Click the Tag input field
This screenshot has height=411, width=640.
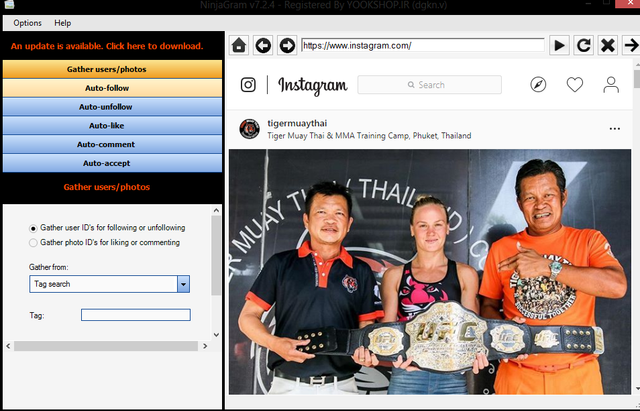[136, 315]
